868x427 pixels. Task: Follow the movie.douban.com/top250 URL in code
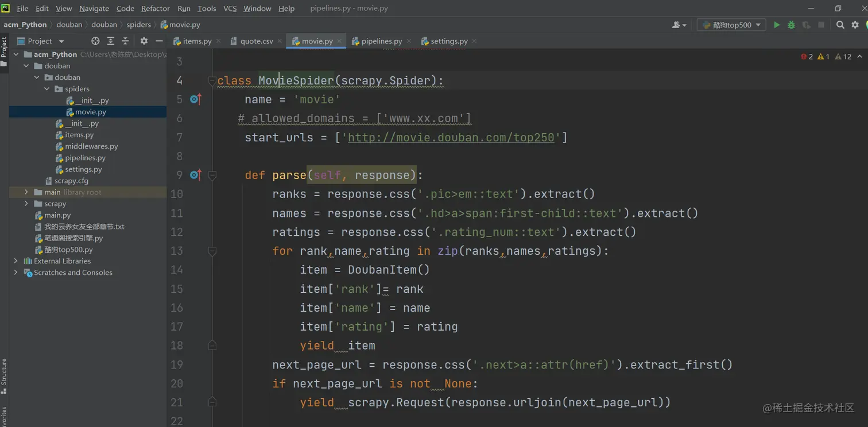point(451,138)
